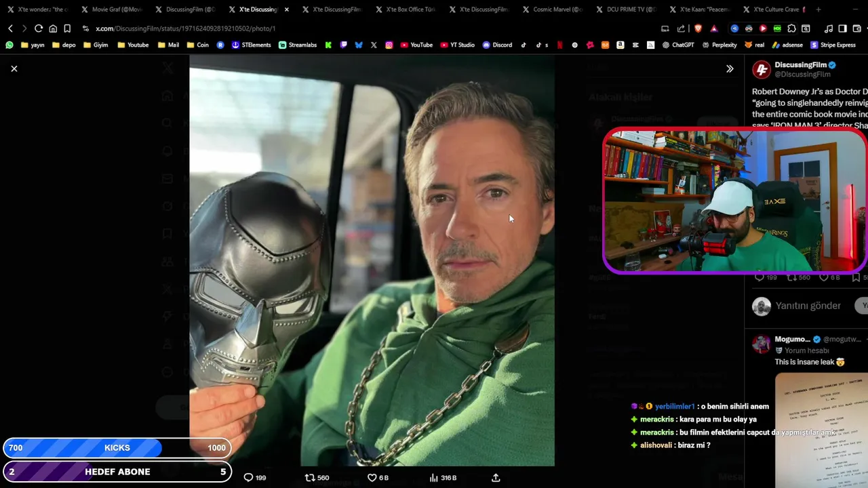
Task: Switch to X'te Kaan Peacemaker tab
Action: pos(701,9)
